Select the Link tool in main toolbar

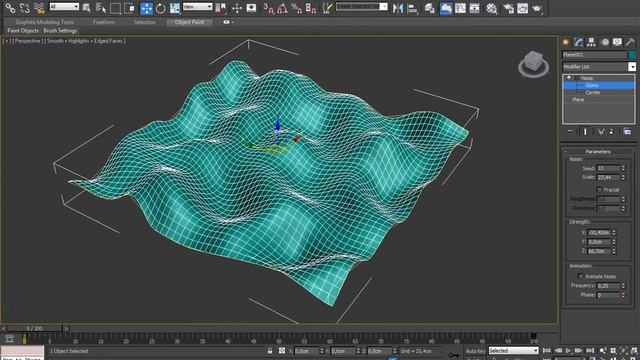pos(10,8)
